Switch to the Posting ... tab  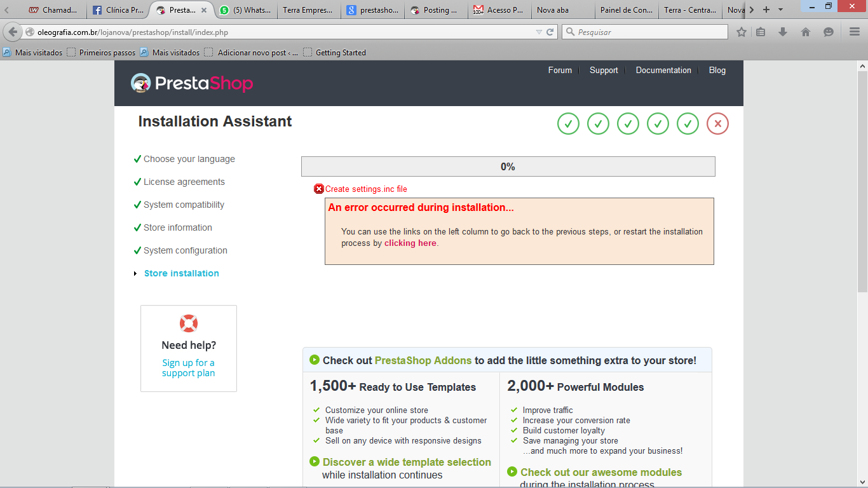[436, 10]
